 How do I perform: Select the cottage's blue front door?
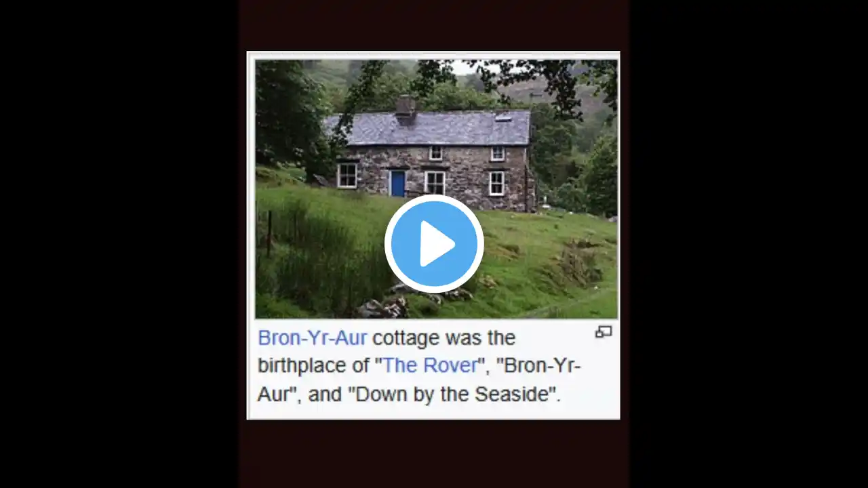click(398, 183)
